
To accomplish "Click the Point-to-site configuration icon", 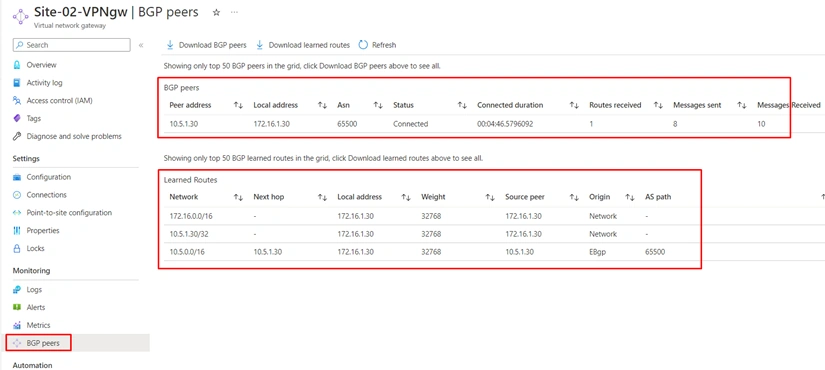I will tap(17, 213).
